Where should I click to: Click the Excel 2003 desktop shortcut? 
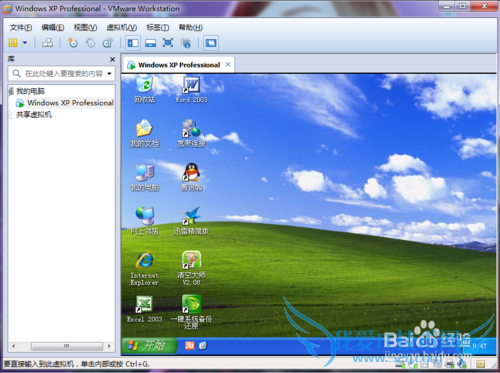[x=144, y=309]
